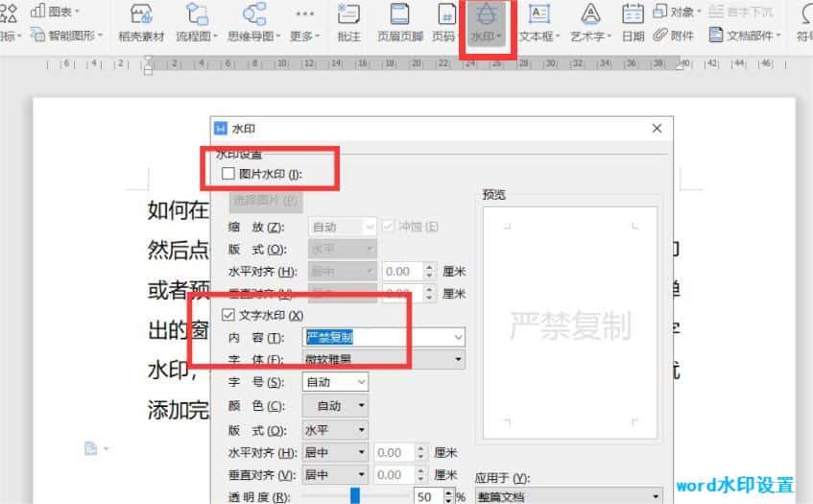The width and height of the screenshot is (813, 504).
Task: Open the 颜色 color dropdown
Action: [x=335, y=405]
